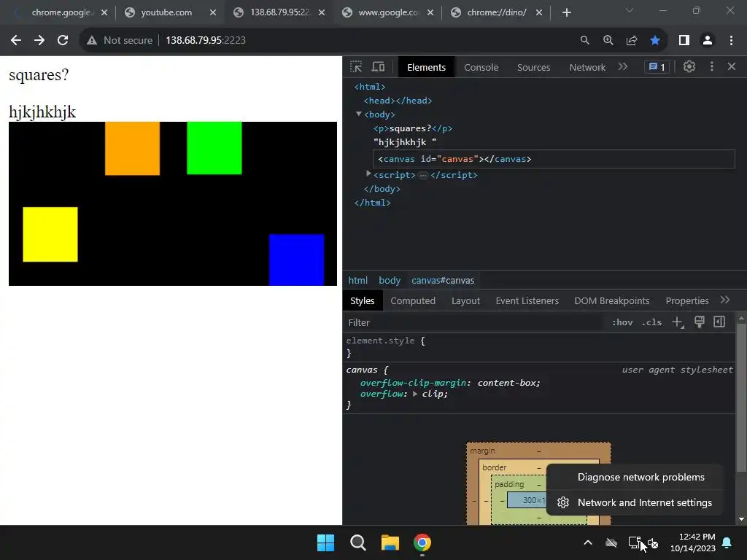The height and width of the screenshot is (560, 747).
Task: Click the new style rule plus icon
Action: coord(678,322)
